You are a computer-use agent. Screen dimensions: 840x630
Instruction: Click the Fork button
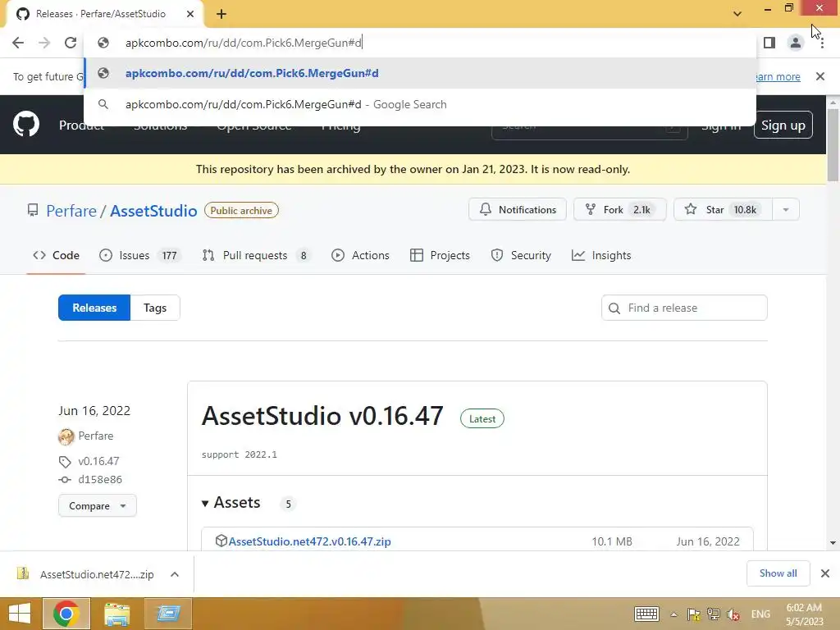point(620,209)
